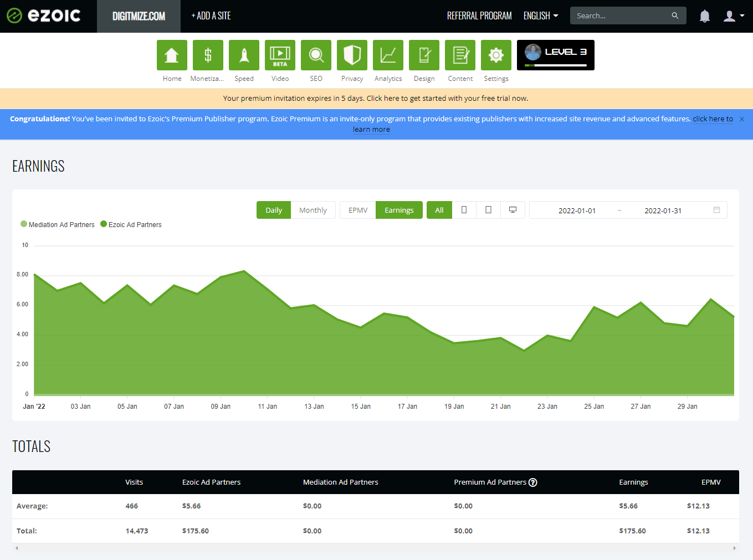This screenshot has width=753, height=560.
Task: Click the Level 3 profile badge
Action: click(x=556, y=55)
